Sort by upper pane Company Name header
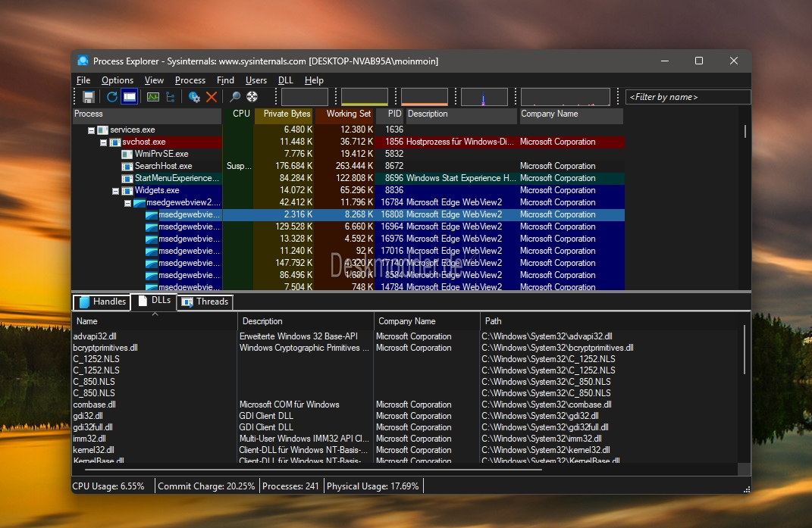The height and width of the screenshot is (528, 812). pyautogui.click(x=571, y=114)
